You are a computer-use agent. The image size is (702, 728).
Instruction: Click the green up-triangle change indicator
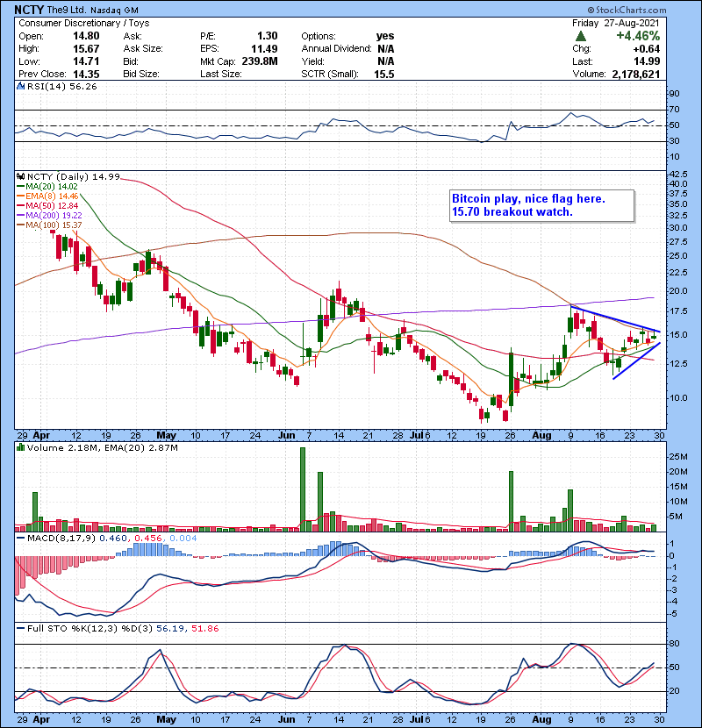[580, 36]
